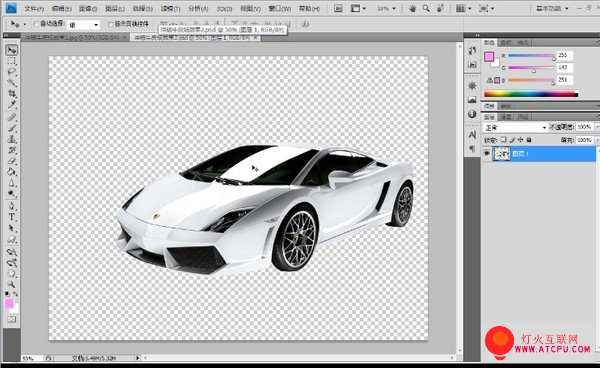Screen dimensions: 600x368
Task: Enable the 显示变换控件 transform controls checkbox
Action: (x=111, y=24)
